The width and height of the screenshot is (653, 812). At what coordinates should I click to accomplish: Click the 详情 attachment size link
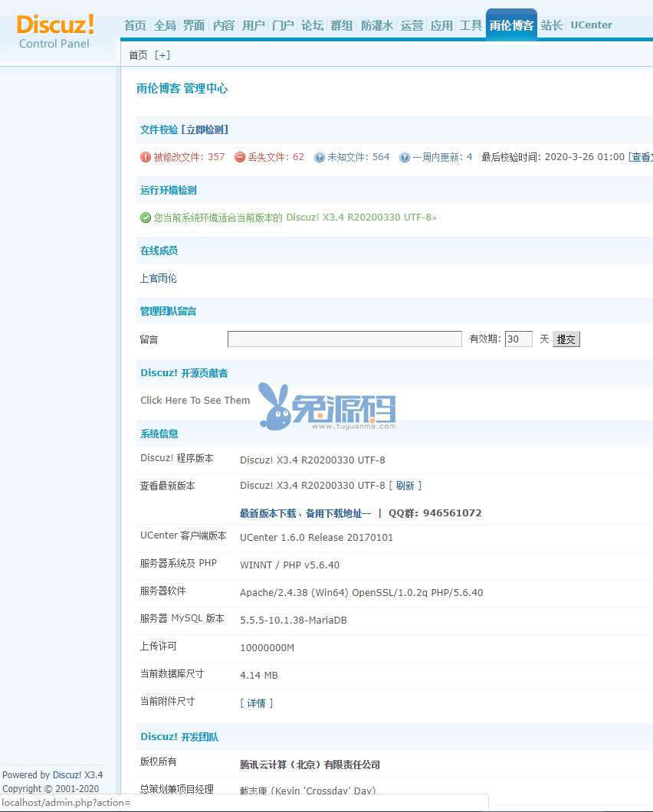coord(257,703)
